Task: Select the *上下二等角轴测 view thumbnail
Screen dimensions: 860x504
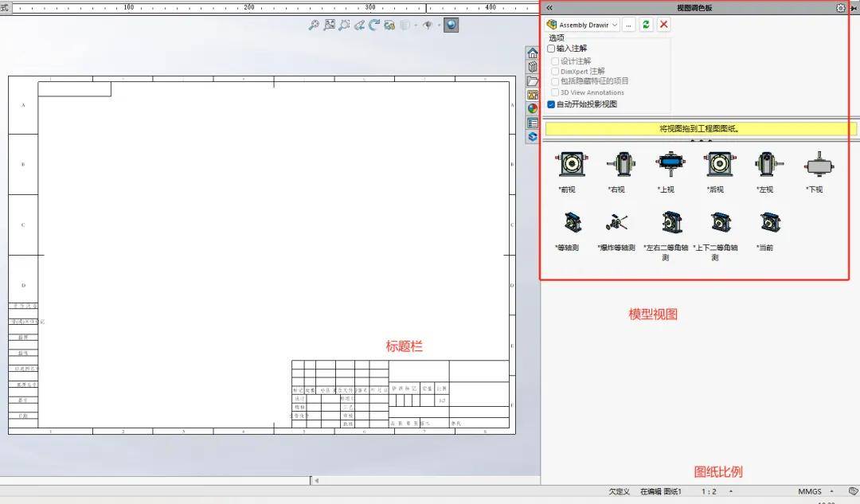Action: 720,223
